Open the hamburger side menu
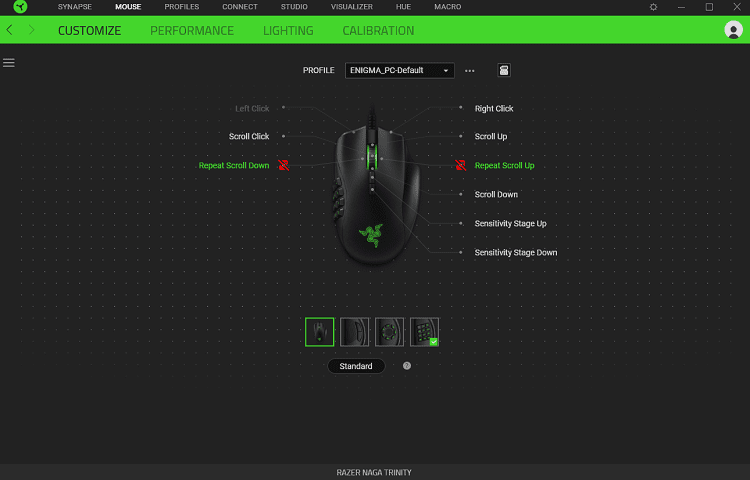This screenshot has height=480, width=750. 9,63
